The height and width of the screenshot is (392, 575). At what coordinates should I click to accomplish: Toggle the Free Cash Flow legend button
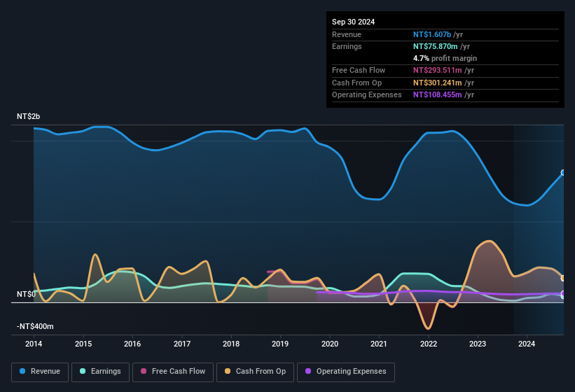pyautogui.click(x=173, y=372)
